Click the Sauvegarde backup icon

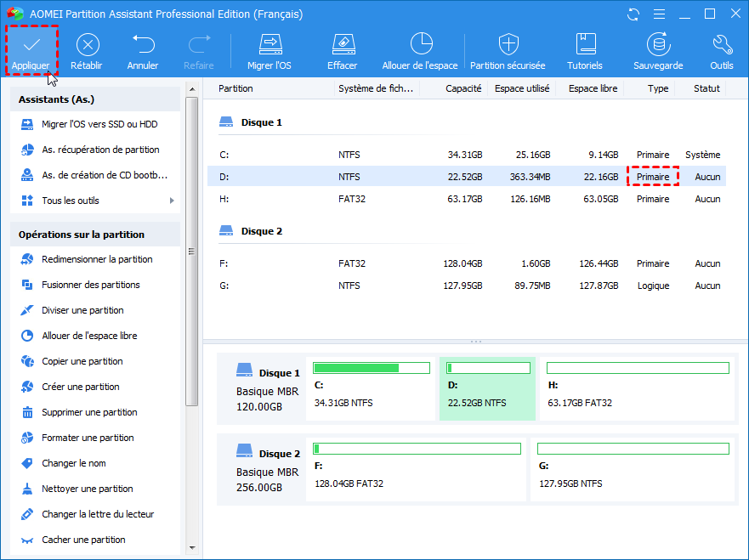tap(657, 49)
